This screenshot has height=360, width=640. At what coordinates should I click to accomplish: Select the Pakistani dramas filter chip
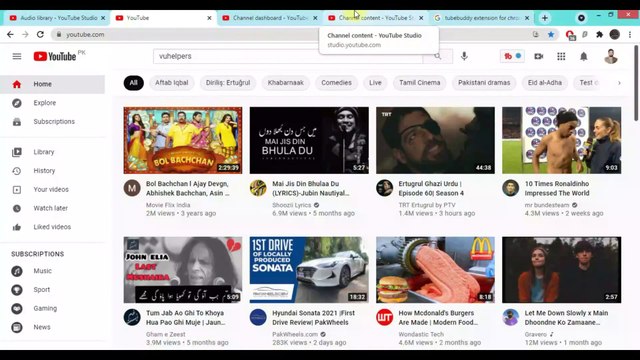484,83
